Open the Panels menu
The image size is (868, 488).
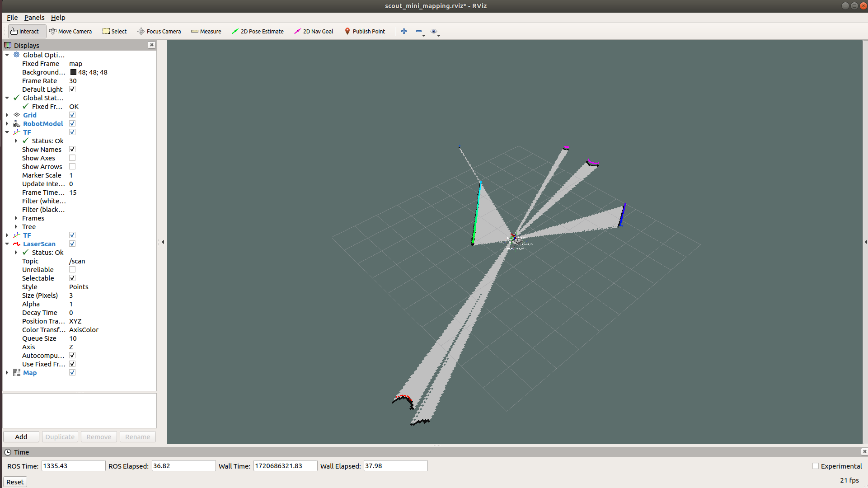point(34,18)
